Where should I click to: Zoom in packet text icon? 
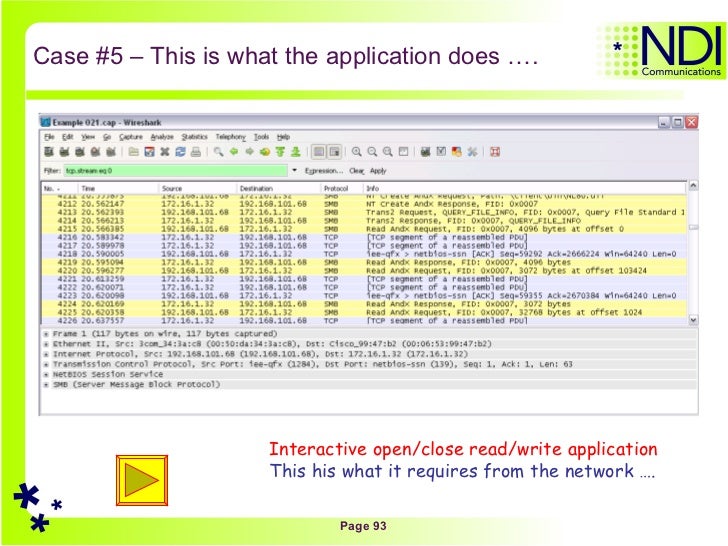pos(357,152)
